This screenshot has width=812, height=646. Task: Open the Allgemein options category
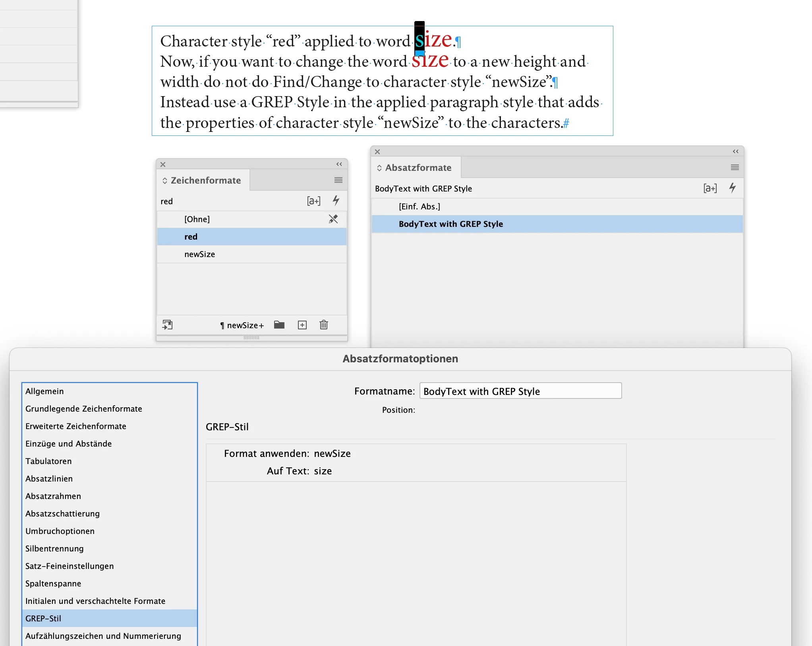pyautogui.click(x=44, y=391)
